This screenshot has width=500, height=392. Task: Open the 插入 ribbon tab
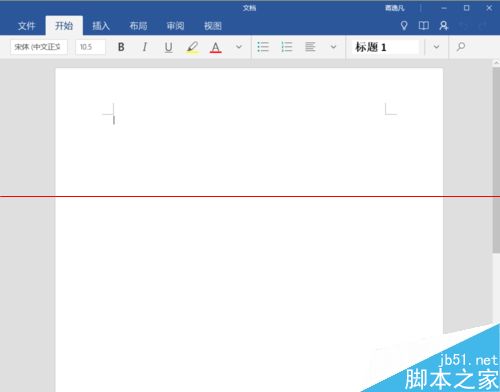coord(101,26)
